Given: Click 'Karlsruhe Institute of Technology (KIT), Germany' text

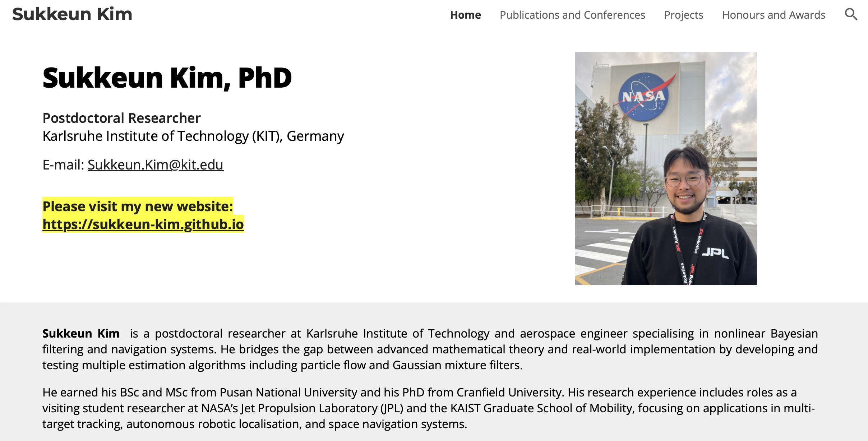Looking at the screenshot, I should 193,136.
